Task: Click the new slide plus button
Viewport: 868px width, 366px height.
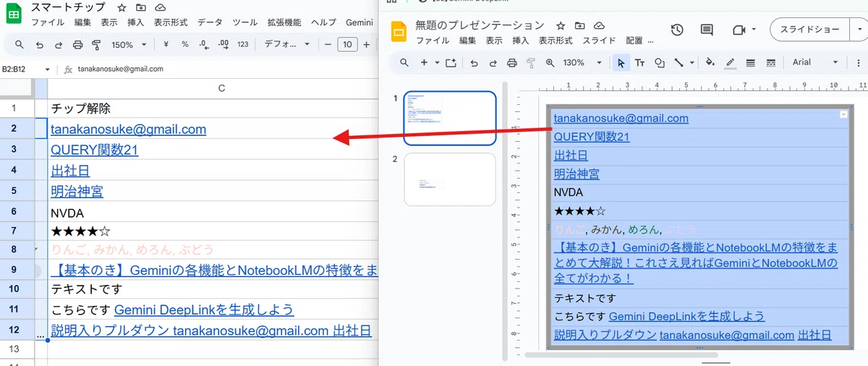Action: tap(425, 63)
